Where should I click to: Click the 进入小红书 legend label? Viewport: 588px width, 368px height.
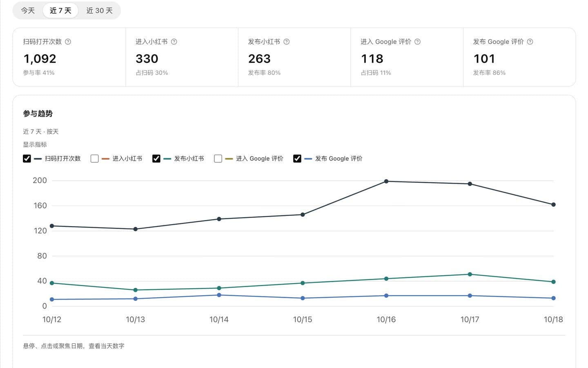point(127,159)
